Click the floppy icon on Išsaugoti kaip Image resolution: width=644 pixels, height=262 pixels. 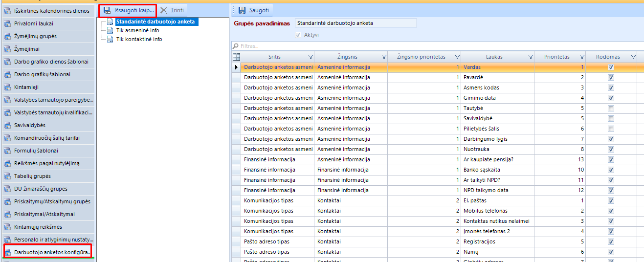click(x=107, y=10)
